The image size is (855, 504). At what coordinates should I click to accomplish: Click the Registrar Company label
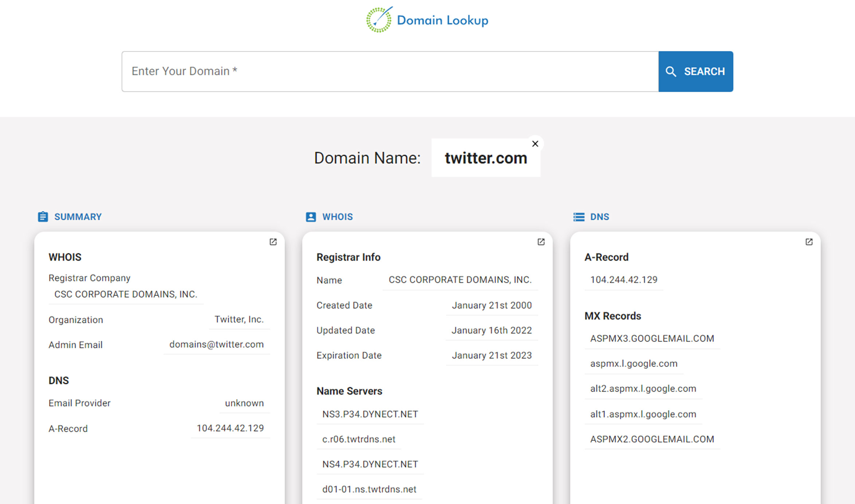tap(89, 278)
